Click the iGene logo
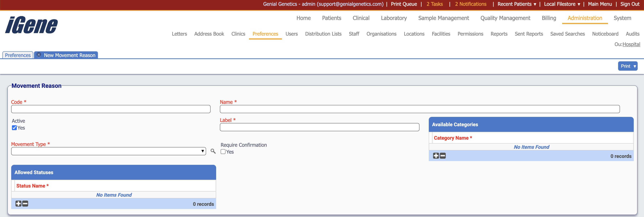The width and height of the screenshot is (644, 217). [x=31, y=25]
